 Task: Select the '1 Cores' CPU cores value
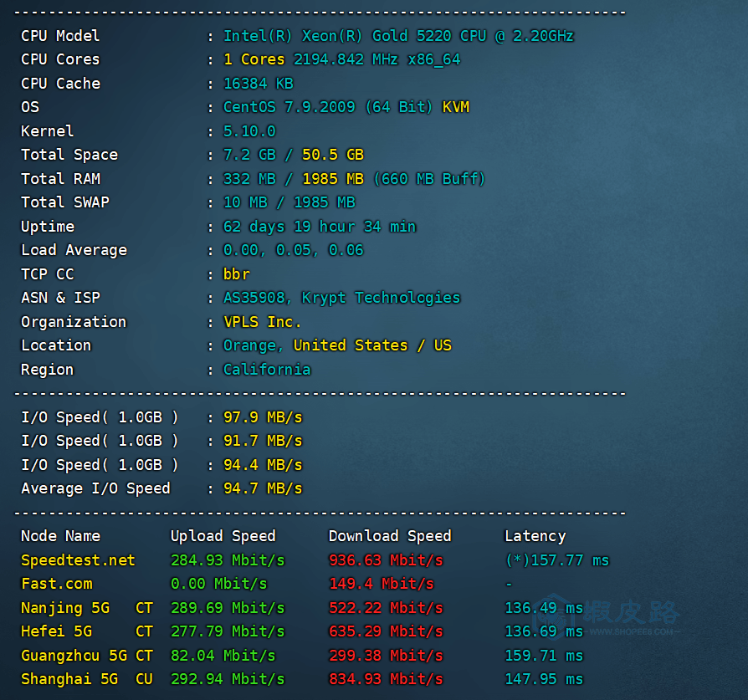click(x=254, y=59)
